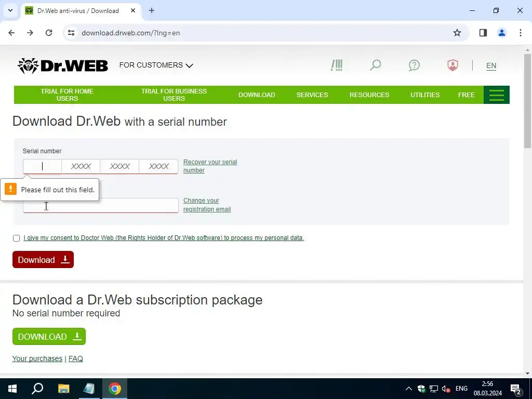Open Your purchases link
This screenshot has height=399, width=532.
click(x=37, y=358)
